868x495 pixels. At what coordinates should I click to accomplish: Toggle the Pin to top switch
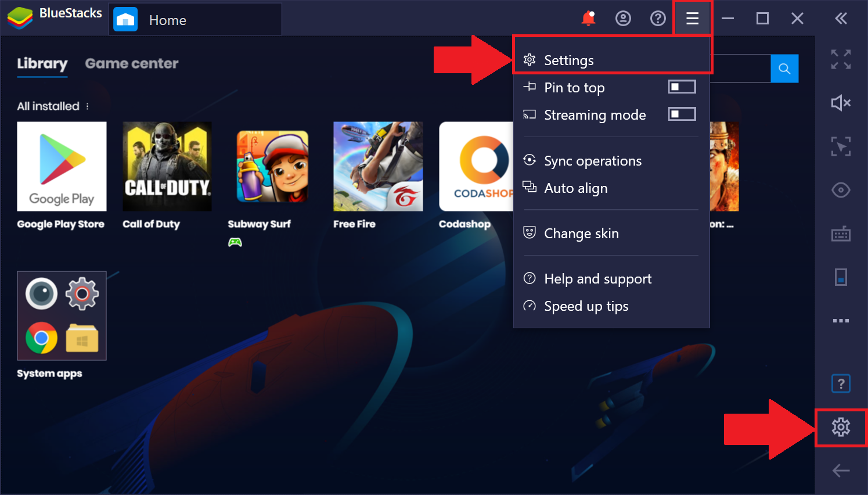pos(682,87)
